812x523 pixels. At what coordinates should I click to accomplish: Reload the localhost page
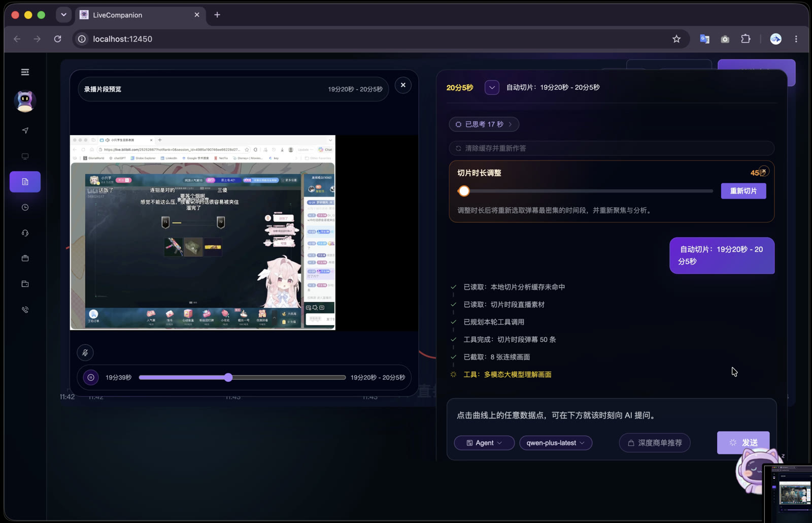57,39
